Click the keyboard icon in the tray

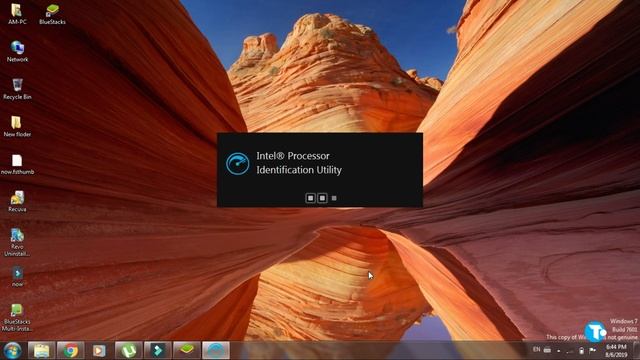547,350
